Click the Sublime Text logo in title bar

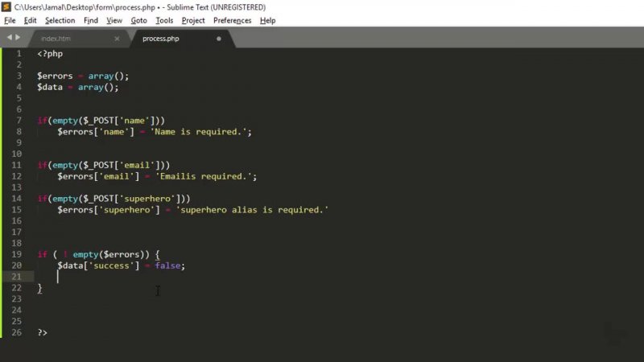6,6
